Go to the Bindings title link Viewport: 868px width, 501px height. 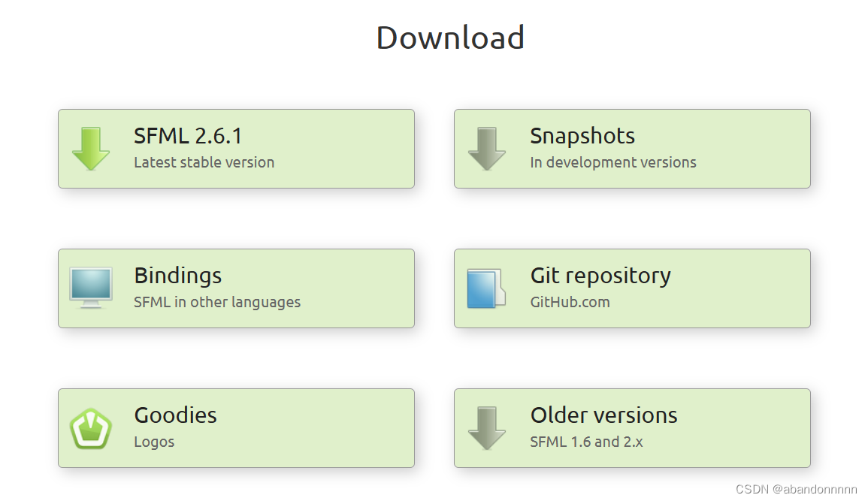tap(177, 276)
